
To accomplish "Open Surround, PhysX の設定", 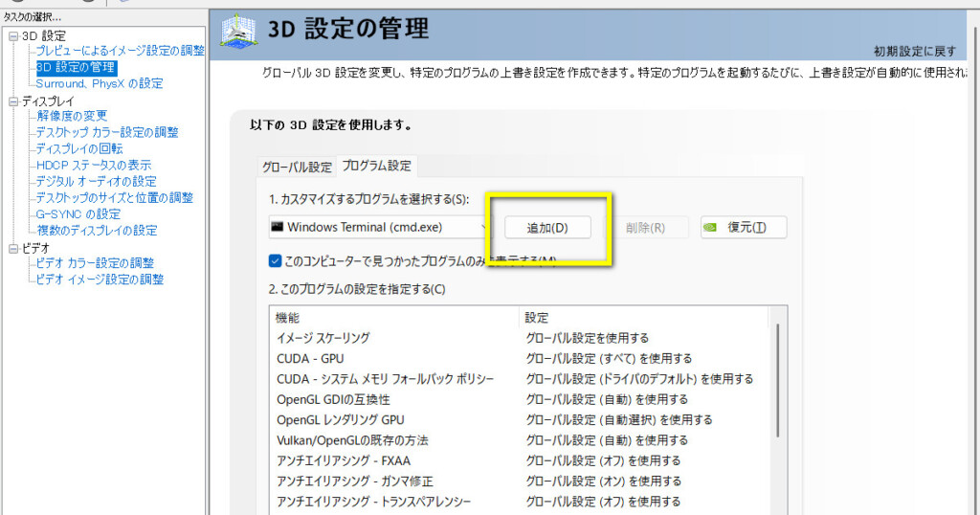I will pos(100,83).
